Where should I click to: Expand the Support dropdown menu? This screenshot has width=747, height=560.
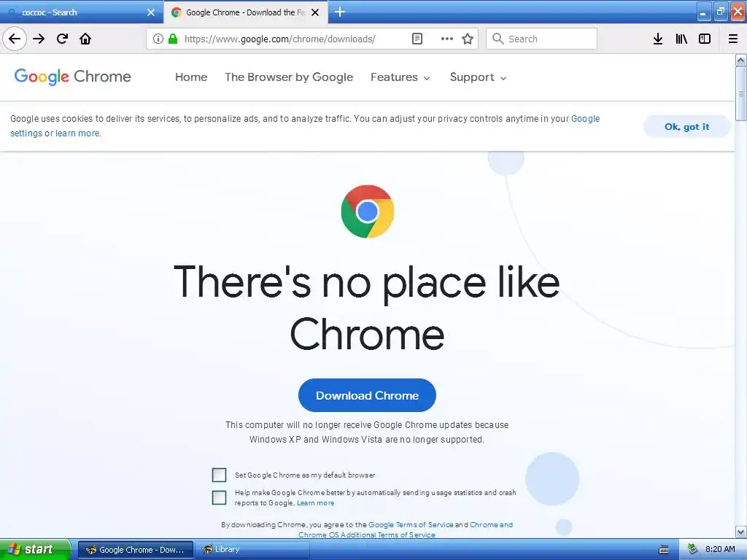[x=478, y=77]
